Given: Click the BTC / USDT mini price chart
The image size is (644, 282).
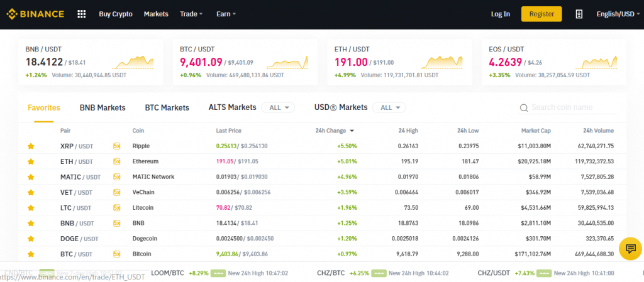Looking at the screenshot, I should click(x=287, y=62).
